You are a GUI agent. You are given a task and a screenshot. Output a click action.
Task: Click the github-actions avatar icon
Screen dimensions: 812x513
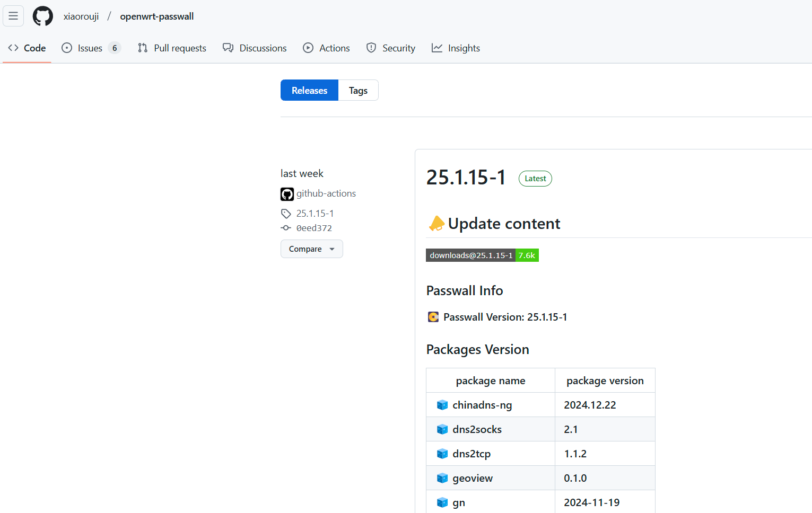click(287, 194)
